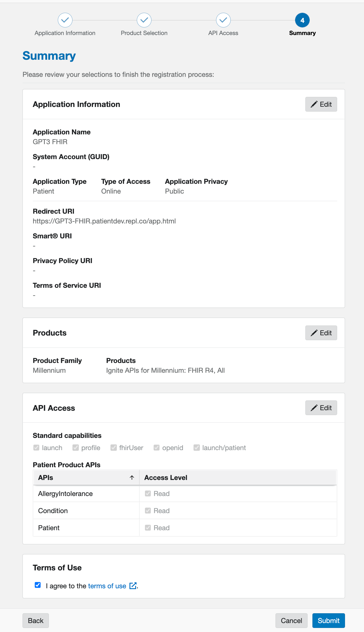
Task: Submit the registration
Action: [328, 621]
